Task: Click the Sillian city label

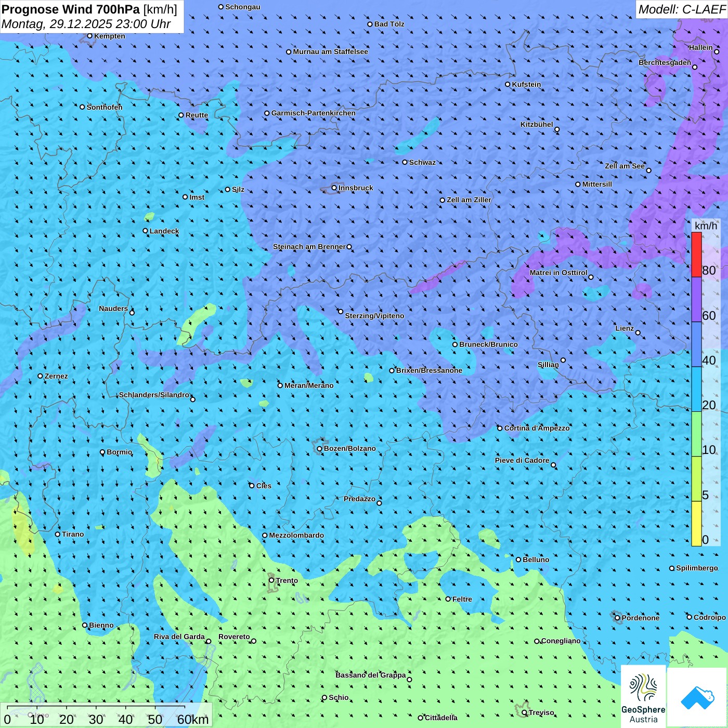Action: [548, 365]
